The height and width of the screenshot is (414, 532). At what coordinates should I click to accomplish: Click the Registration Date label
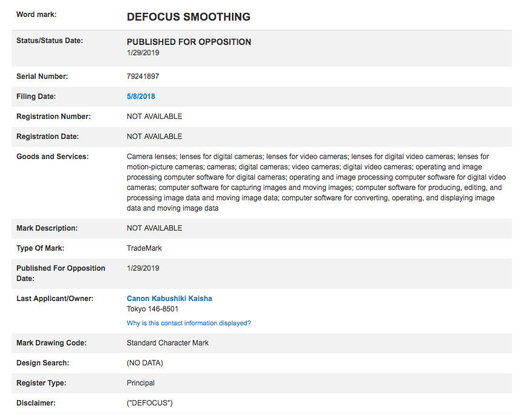tap(47, 137)
